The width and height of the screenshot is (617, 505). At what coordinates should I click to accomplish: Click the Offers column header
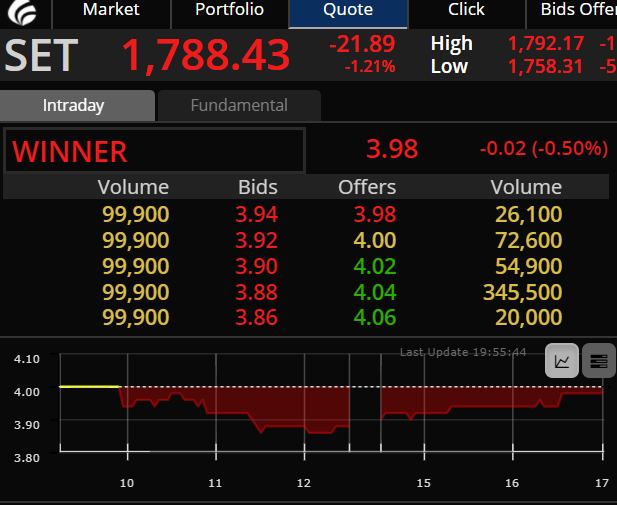[367, 187]
